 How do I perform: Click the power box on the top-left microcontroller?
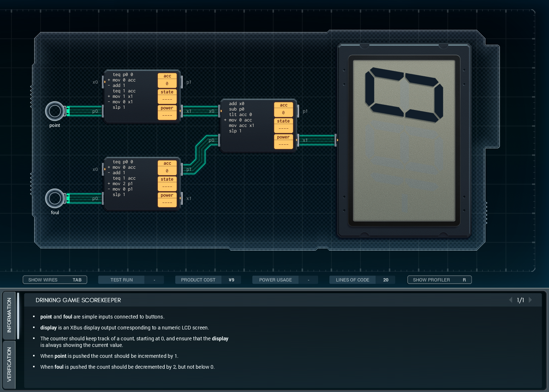167,112
